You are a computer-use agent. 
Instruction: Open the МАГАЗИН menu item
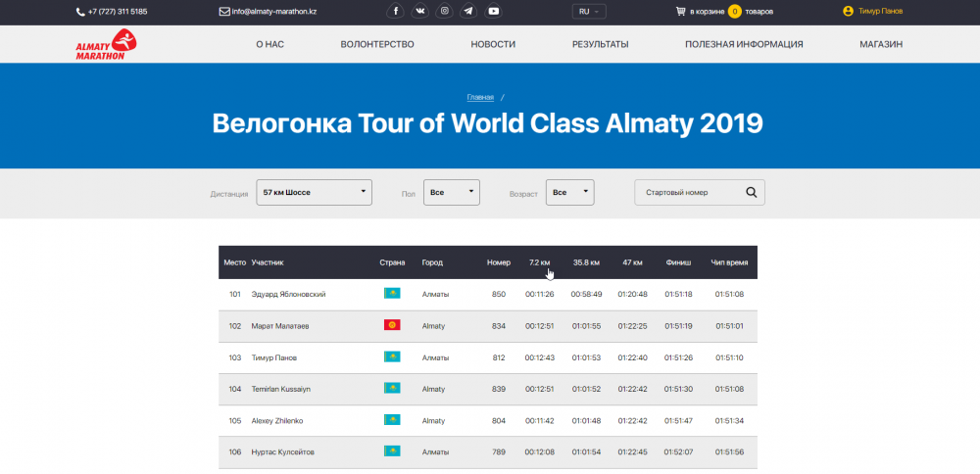click(x=881, y=44)
